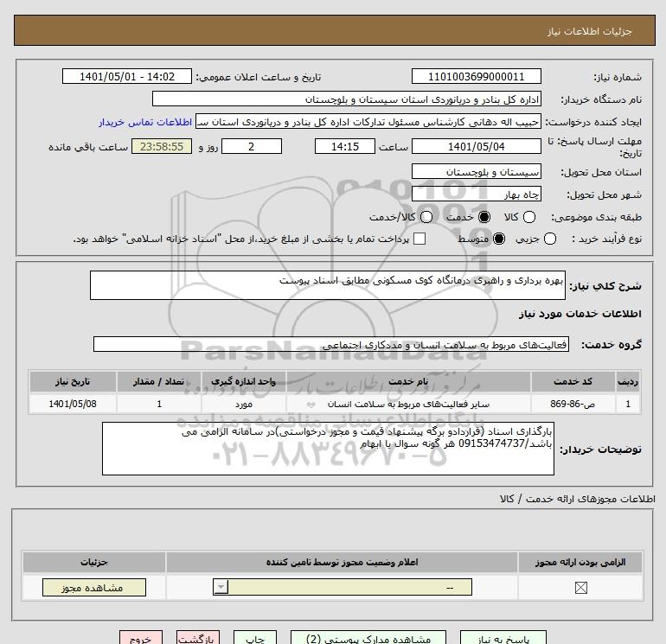Click the کد خدمت column header
Screen dimensions: 666x644
pyautogui.click(x=573, y=381)
